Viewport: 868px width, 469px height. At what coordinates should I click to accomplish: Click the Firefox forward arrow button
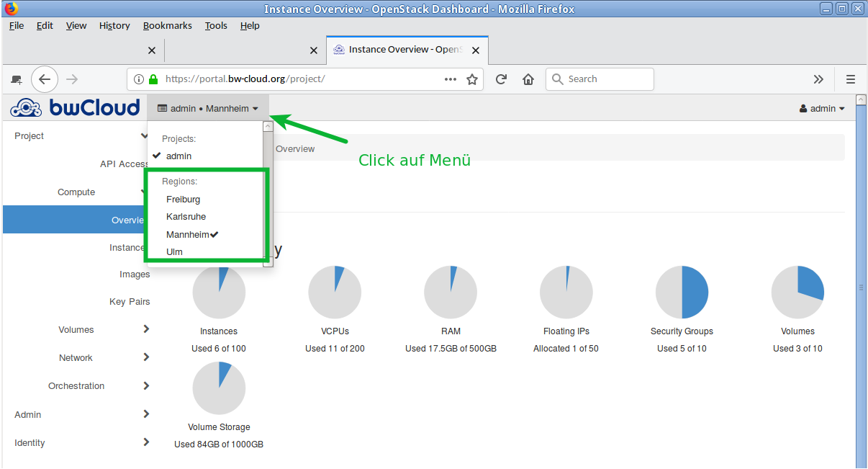pos(72,79)
